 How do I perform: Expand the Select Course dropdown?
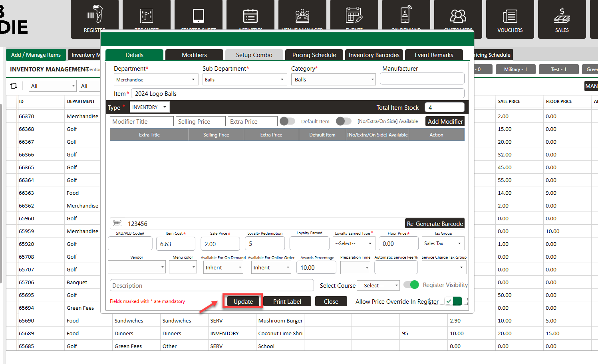click(378, 285)
